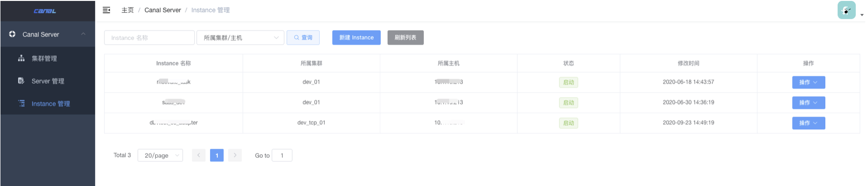Click the dev_tcp_01 cluster cell
Screen dimensions: 868x186
point(311,123)
